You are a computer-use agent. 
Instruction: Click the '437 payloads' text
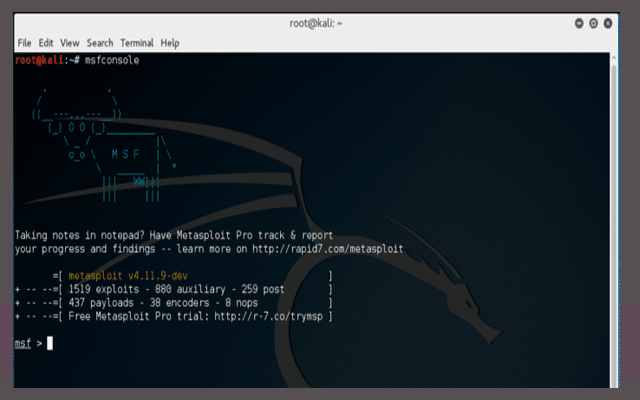pyautogui.click(x=101, y=303)
